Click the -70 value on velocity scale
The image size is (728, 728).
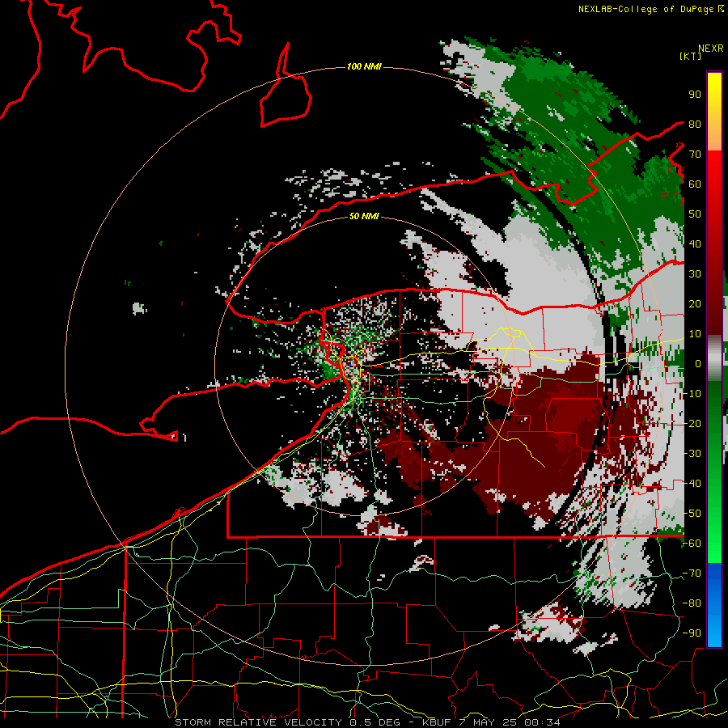692,574
